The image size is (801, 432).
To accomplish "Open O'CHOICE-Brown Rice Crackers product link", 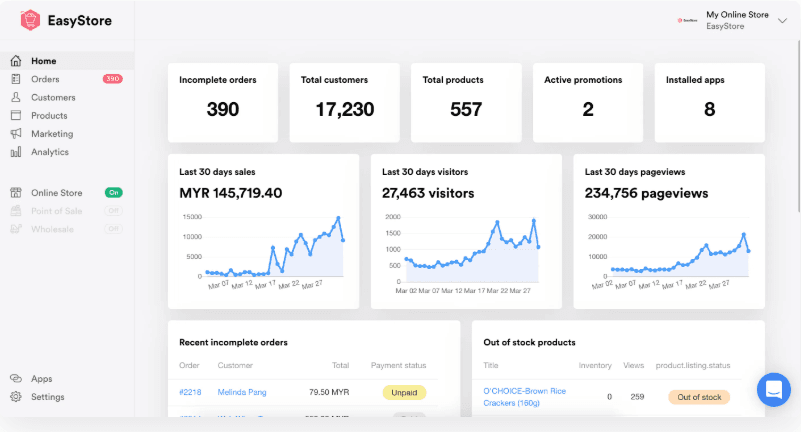I will (x=525, y=397).
